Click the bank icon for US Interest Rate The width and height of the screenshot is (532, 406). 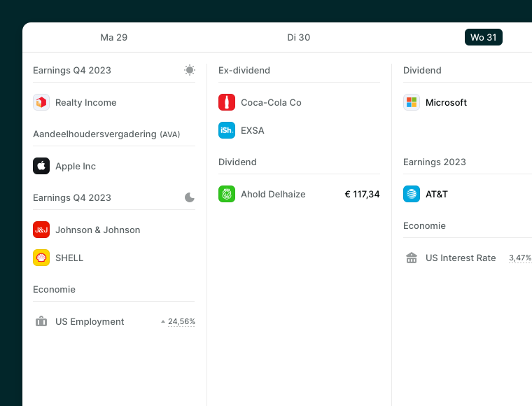(x=412, y=258)
